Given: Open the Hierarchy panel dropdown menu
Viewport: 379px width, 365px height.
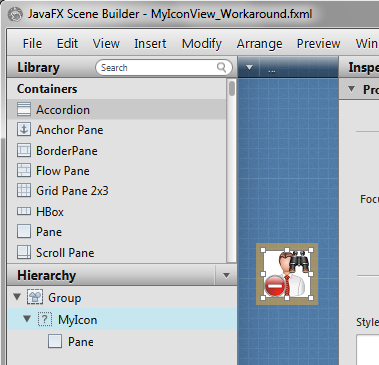Looking at the screenshot, I should point(226,275).
